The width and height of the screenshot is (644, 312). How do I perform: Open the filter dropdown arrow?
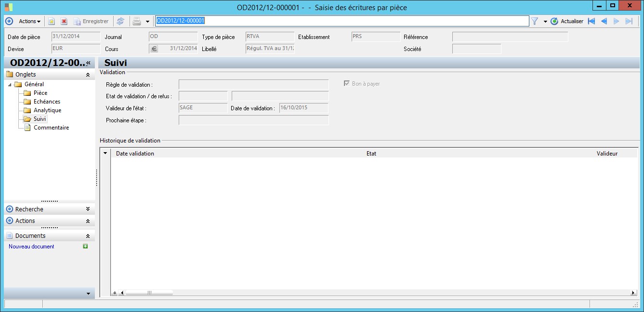(545, 21)
